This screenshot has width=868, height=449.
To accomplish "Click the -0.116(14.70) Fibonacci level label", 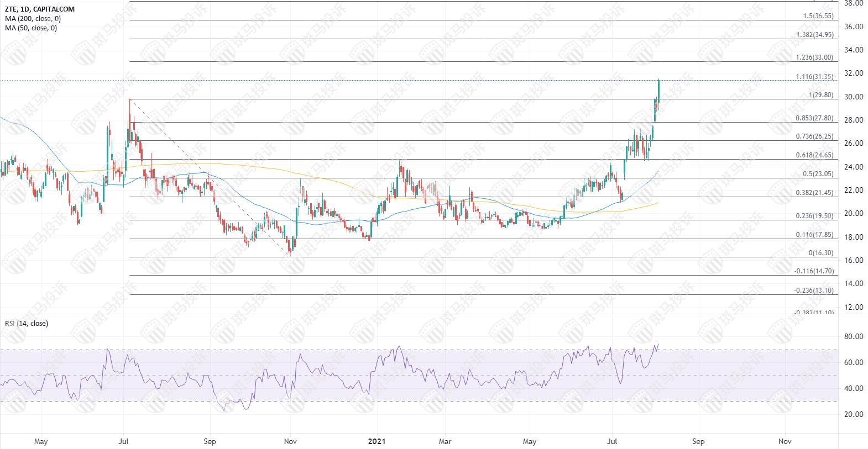I will pyautogui.click(x=813, y=271).
